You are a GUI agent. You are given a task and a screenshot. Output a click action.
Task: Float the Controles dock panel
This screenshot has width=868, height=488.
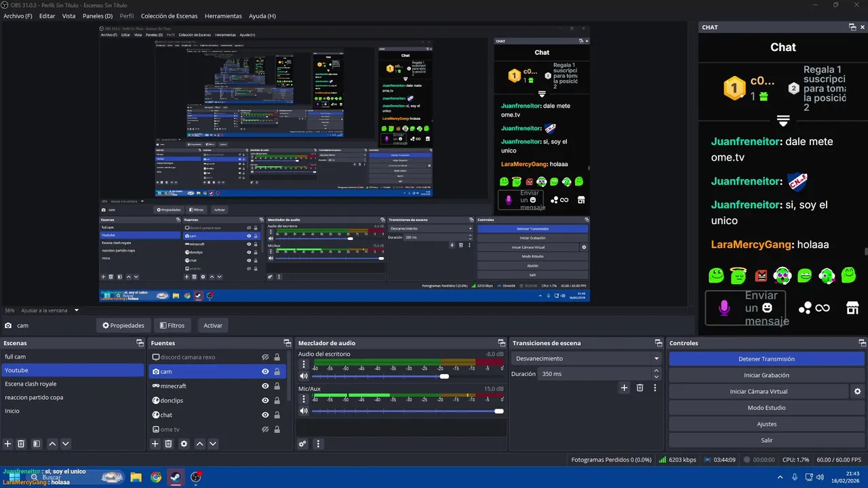coord(861,343)
